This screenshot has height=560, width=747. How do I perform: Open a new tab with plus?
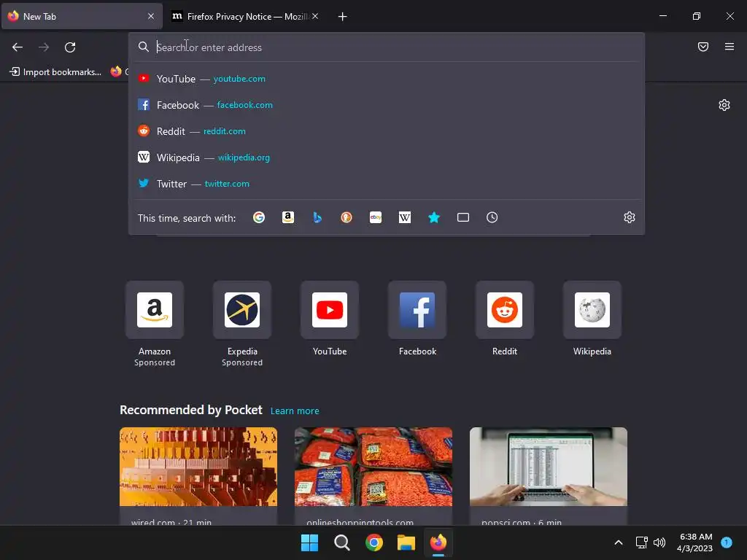tap(342, 17)
